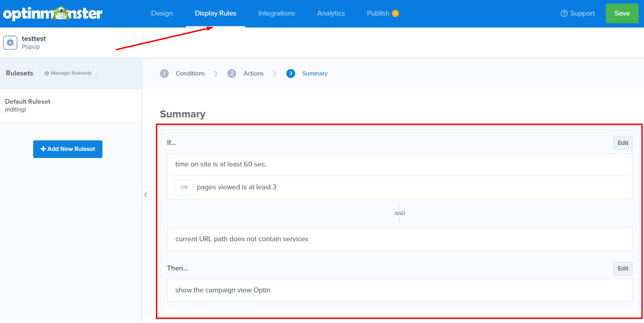Edit the If conditions section
This screenshot has width=644, height=323.
[622, 143]
